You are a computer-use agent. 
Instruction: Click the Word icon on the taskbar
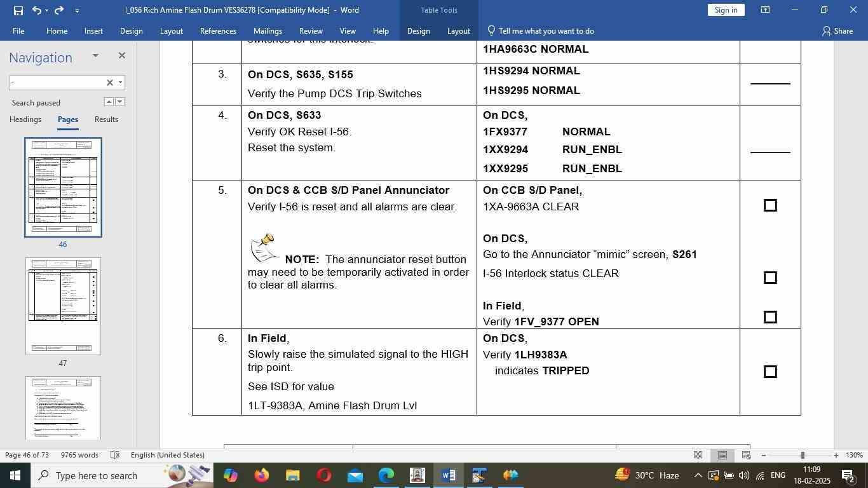(x=449, y=475)
